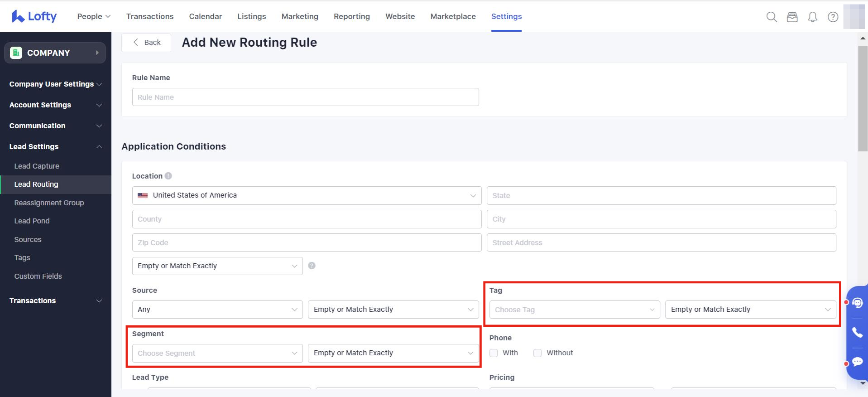
Task: Expand the United States of America country dropdown
Action: coord(307,195)
